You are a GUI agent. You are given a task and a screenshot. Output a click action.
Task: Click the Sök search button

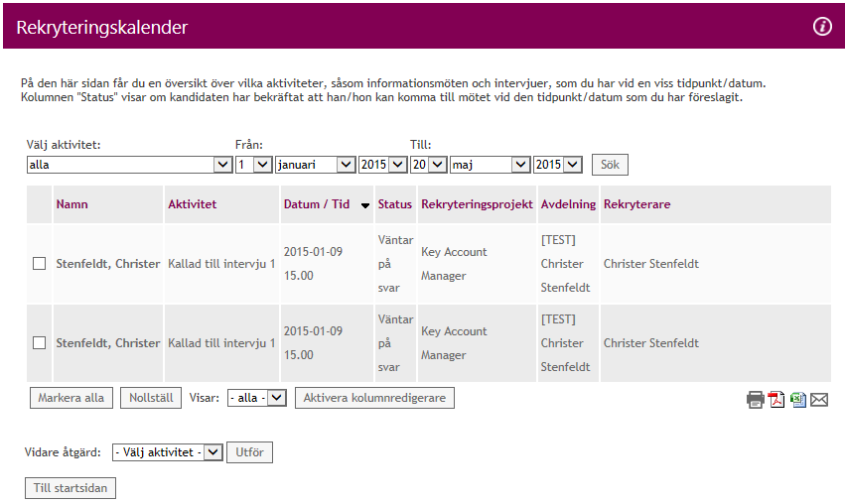(610, 165)
